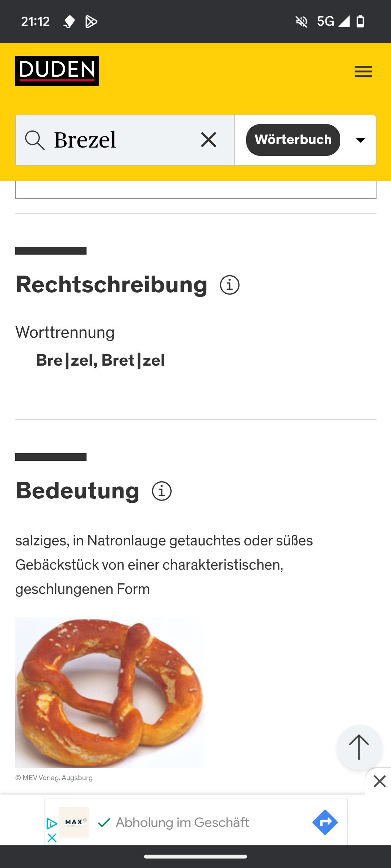Close the bottom advertisement banner
The image size is (391, 868).
point(379,781)
